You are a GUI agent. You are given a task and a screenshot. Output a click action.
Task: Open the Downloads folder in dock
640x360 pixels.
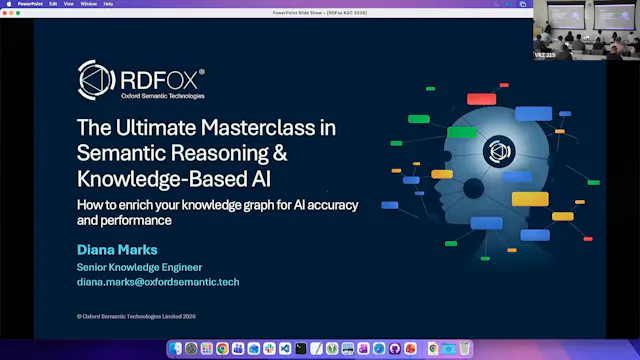pos(449,349)
